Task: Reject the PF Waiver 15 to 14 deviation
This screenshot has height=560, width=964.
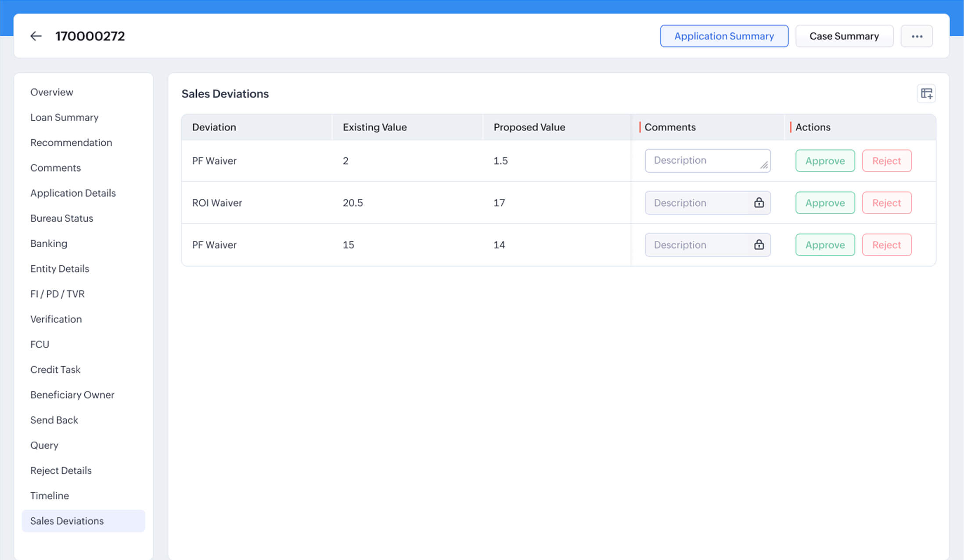Action: [887, 245]
